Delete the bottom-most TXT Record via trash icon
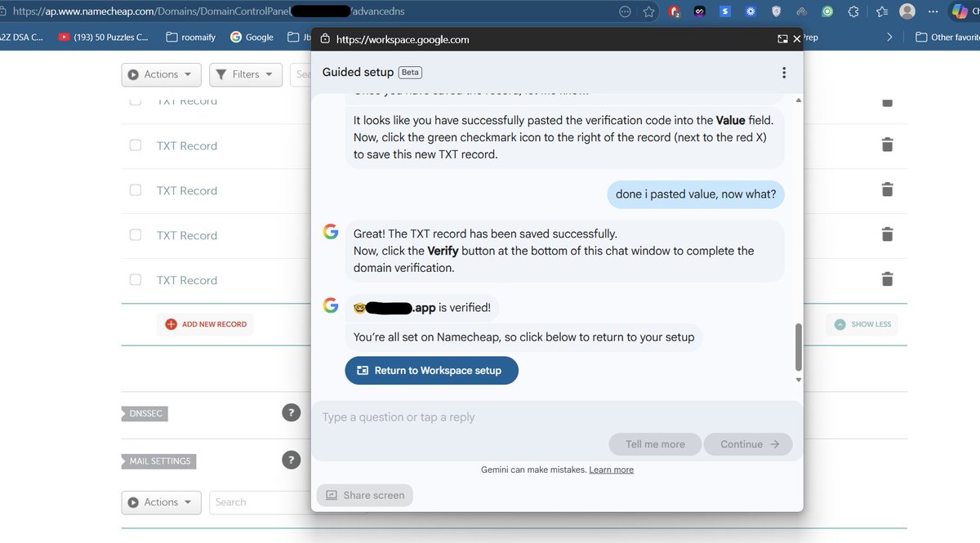The image size is (980, 543). pos(887,279)
